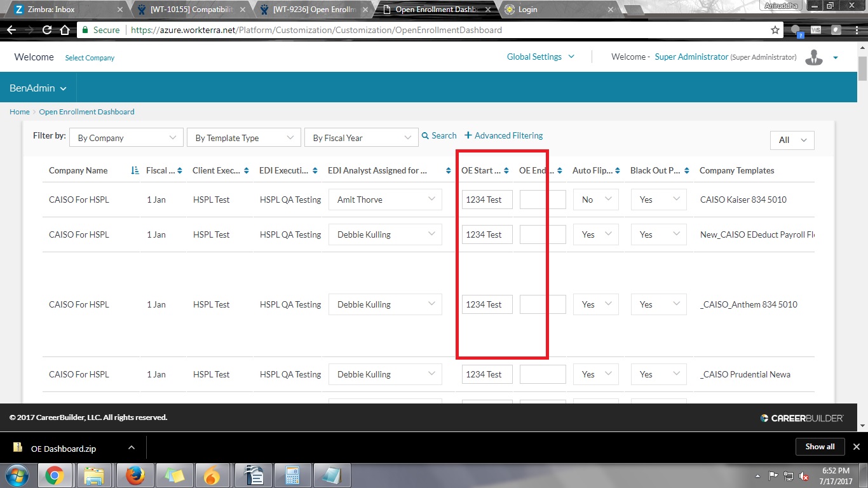Open the By Company filter dropdown
Screen dimensions: 868x488
[x=126, y=138]
